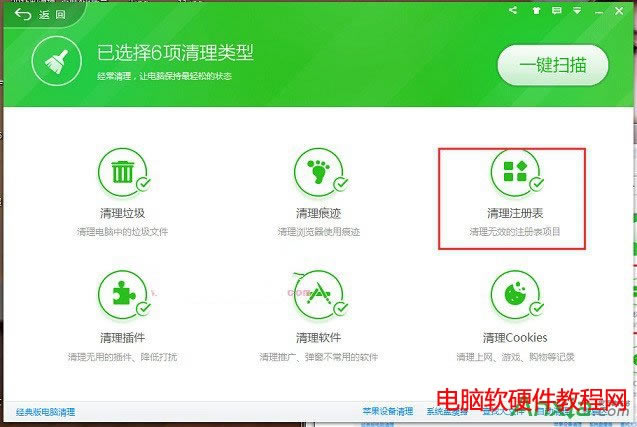Viewport: 637px width, 427px height.
Task: Click description 清理无效的注册表项目
Action: [x=515, y=232]
